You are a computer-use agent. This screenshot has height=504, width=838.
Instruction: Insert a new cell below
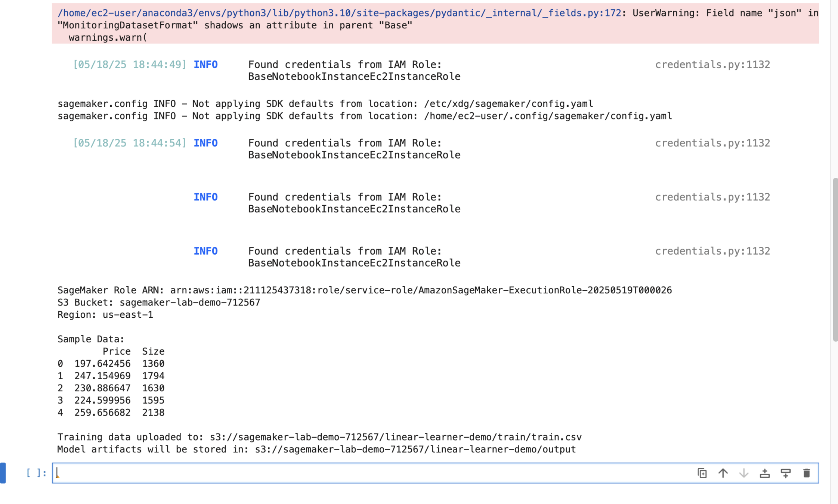click(786, 473)
